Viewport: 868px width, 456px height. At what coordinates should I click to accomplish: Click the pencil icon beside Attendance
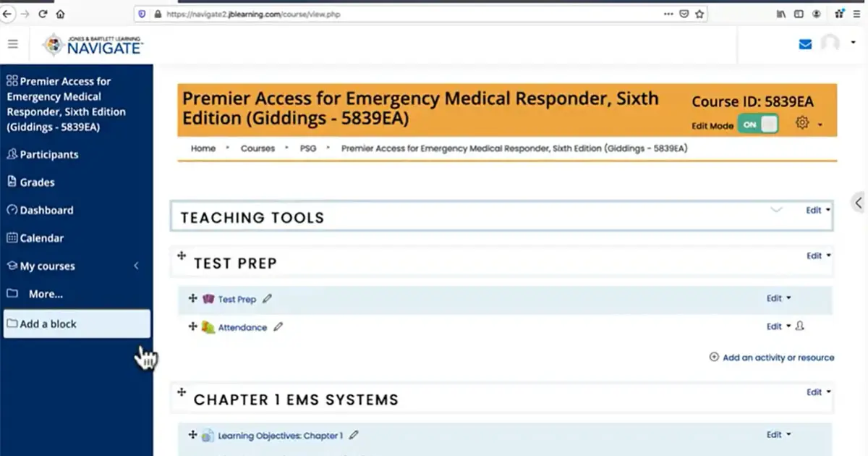point(278,327)
